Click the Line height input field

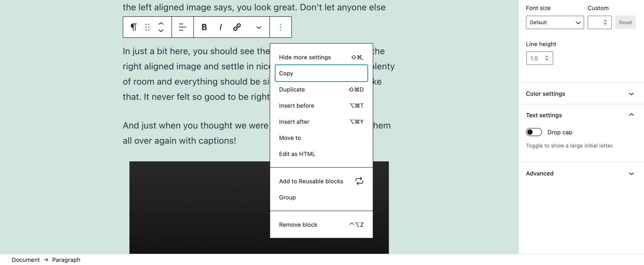click(x=540, y=58)
